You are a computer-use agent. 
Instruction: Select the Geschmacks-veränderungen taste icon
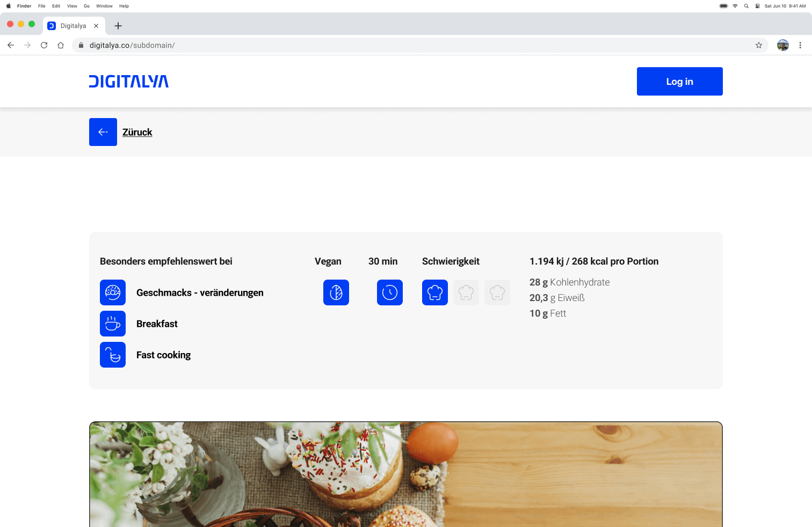tap(113, 292)
